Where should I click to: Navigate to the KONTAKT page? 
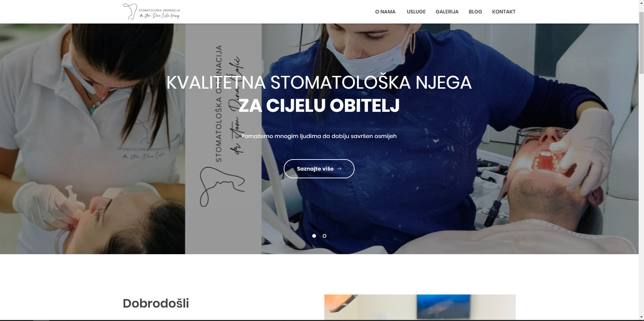pyautogui.click(x=504, y=12)
